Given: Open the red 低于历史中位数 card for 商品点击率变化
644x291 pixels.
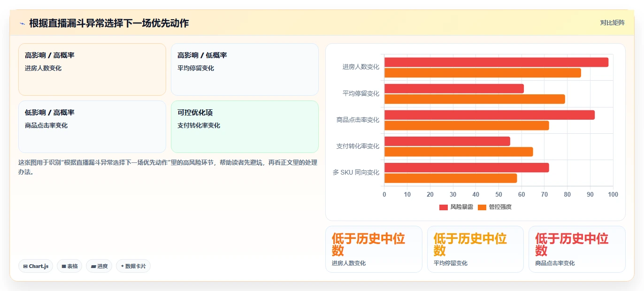Looking at the screenshot, I should coord(577,249).
